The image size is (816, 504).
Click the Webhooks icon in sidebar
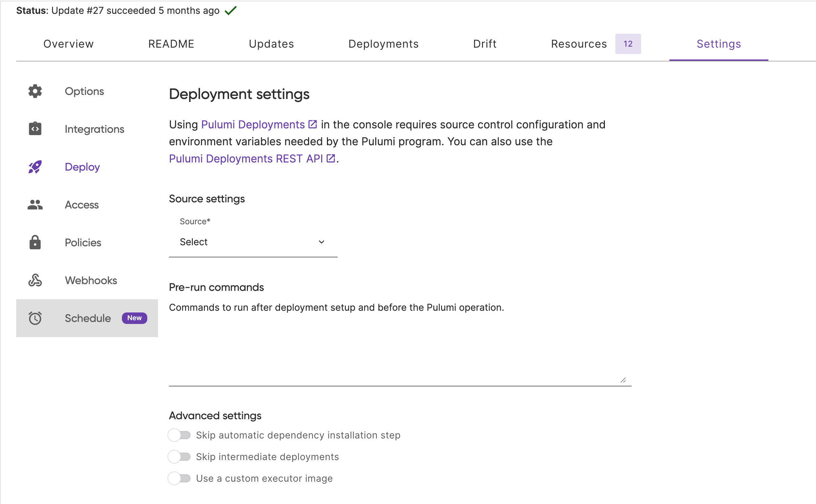coord(35,280)
